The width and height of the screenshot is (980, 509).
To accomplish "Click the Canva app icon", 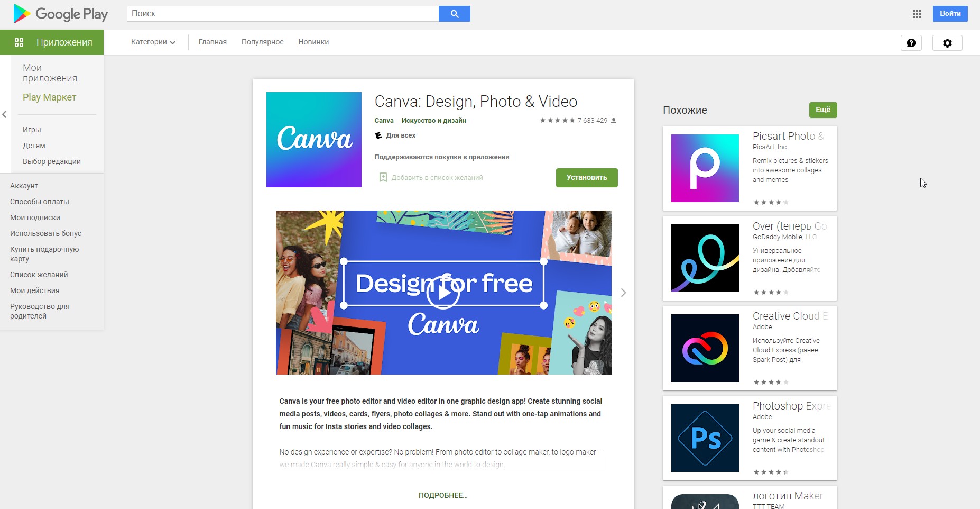I will (314, 140).
